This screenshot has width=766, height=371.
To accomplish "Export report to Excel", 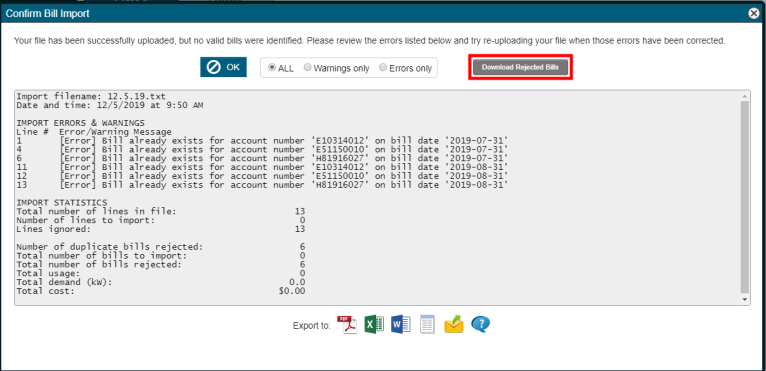I will coord(374,324).
